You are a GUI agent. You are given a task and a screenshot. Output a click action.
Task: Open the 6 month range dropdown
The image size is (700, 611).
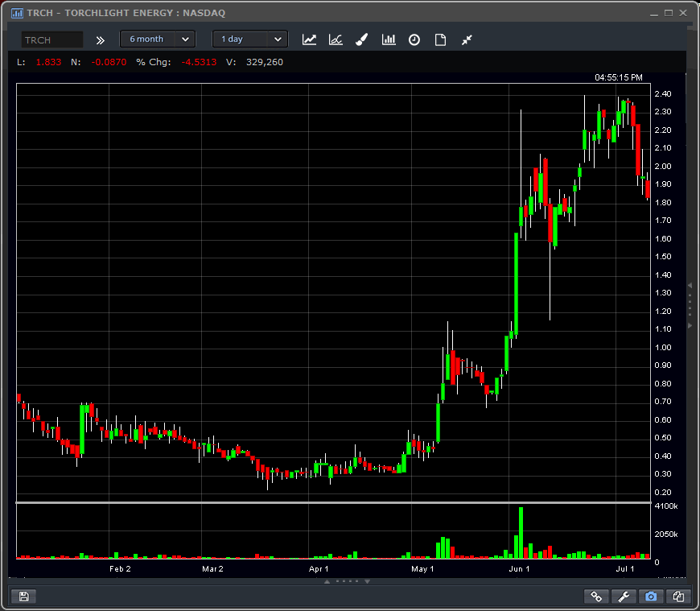(158, 39)
